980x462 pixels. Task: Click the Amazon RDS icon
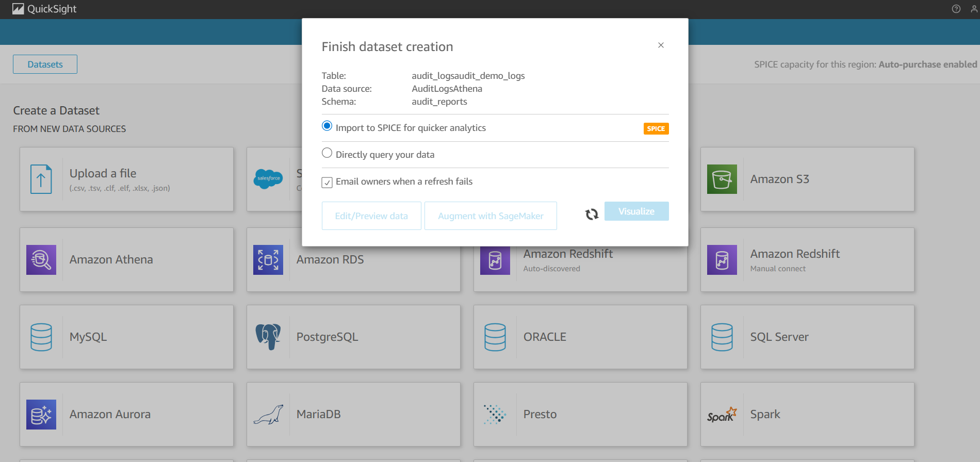click(268, 259)
